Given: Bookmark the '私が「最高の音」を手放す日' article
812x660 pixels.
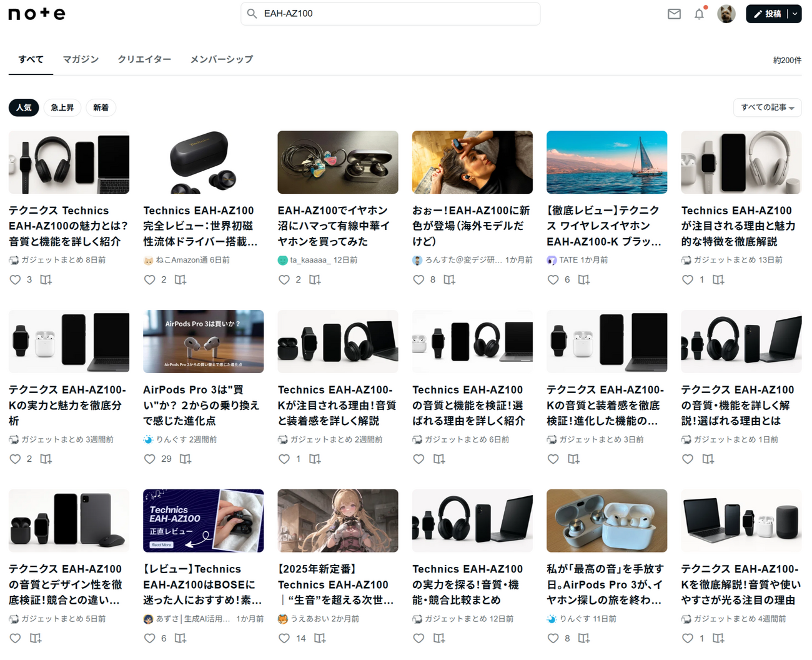Looking at the screenshot, I should [x=583, y=639].
